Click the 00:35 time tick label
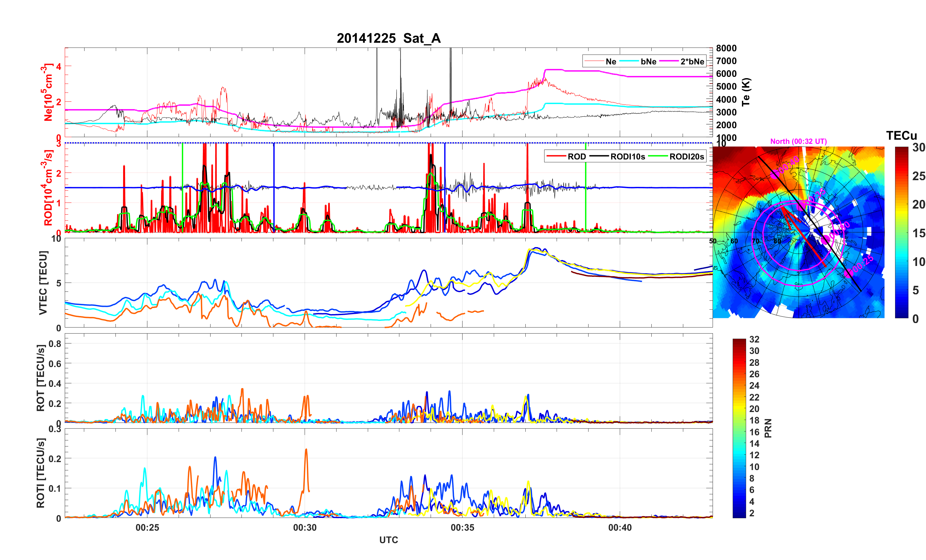Screen dimensions: 926x560 [x=462, y=527]
